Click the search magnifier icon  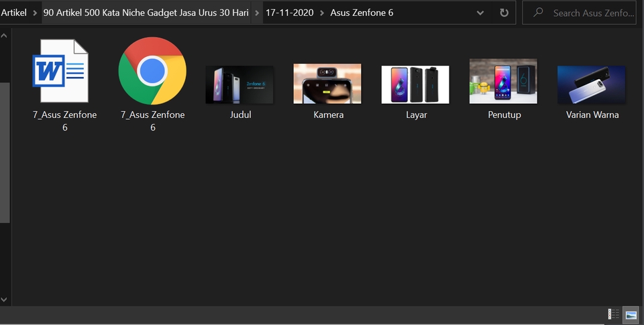coord(537,13)
